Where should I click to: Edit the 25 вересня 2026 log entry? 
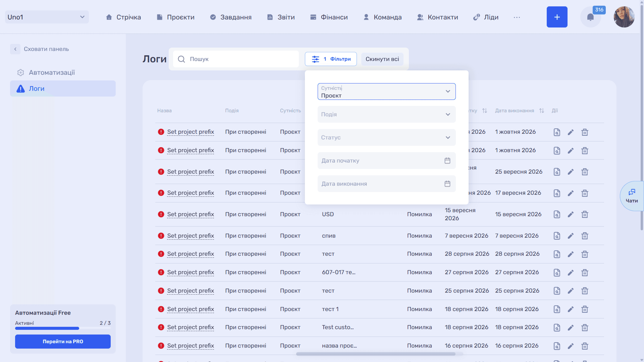(x=571, y=172)
